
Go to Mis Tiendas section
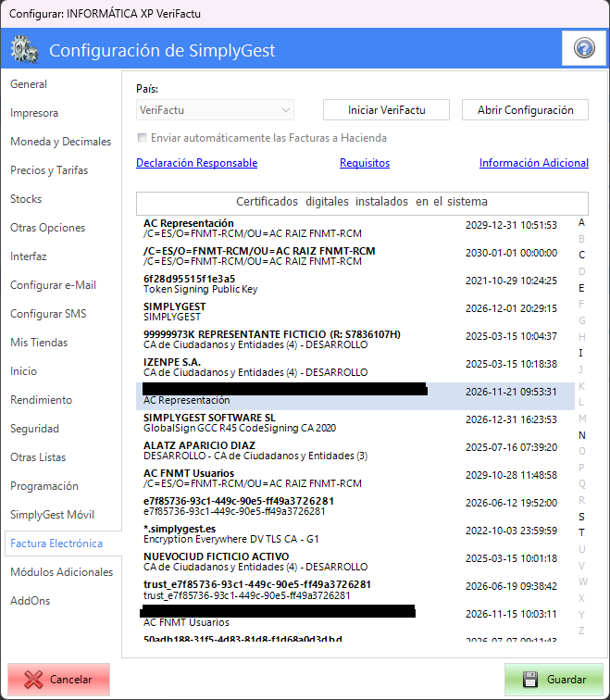pyautogui.click(x=39, y=343)
